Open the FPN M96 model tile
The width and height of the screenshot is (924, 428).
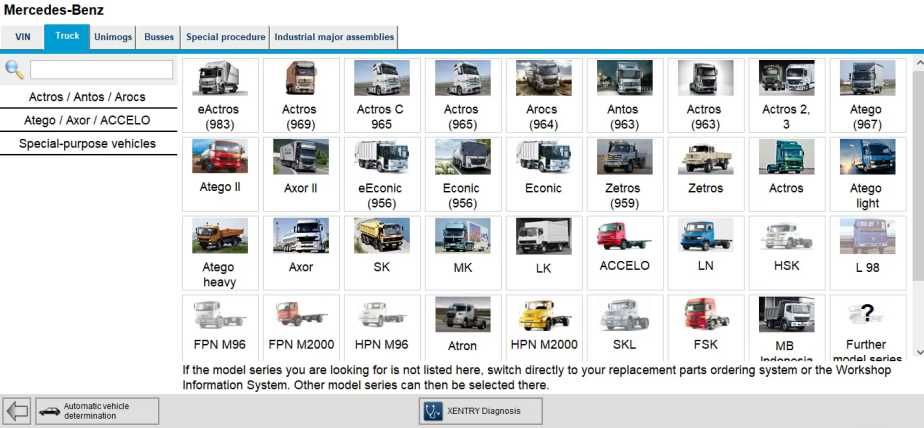click(220, 328)
